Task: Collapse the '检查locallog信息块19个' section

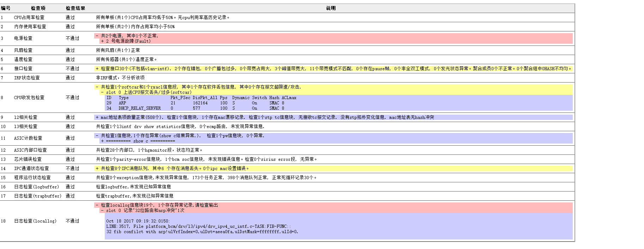Action: point(97,205)
